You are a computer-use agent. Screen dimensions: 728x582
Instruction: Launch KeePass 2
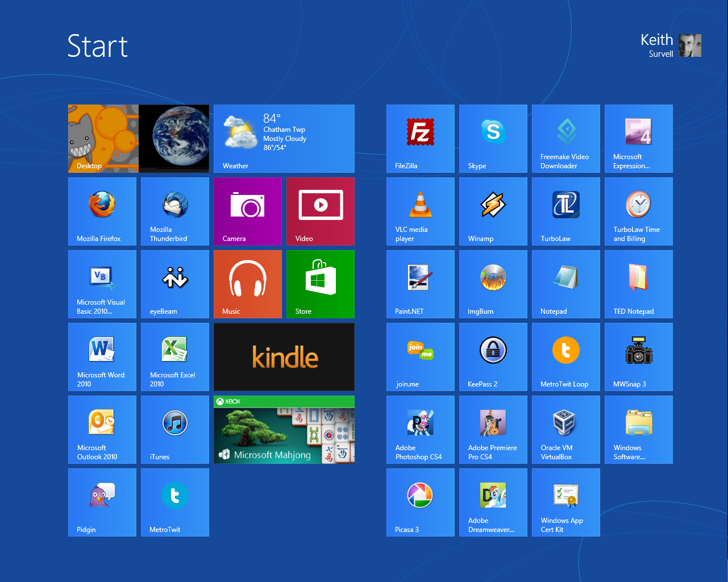pos(493,357)
